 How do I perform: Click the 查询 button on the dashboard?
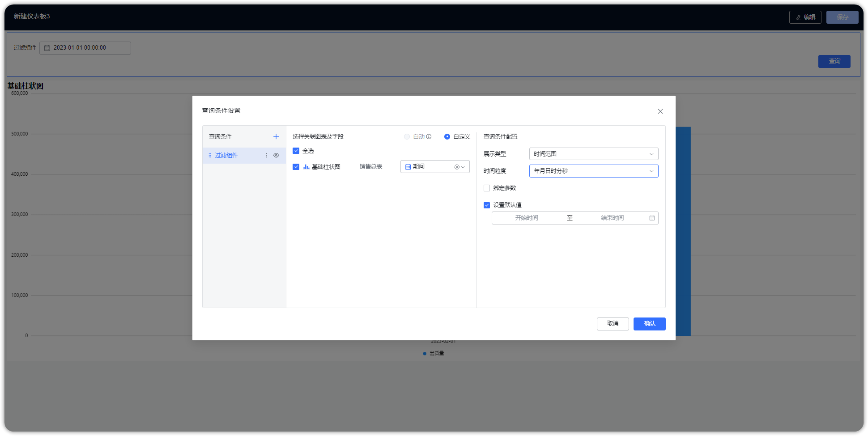point(834,61)
